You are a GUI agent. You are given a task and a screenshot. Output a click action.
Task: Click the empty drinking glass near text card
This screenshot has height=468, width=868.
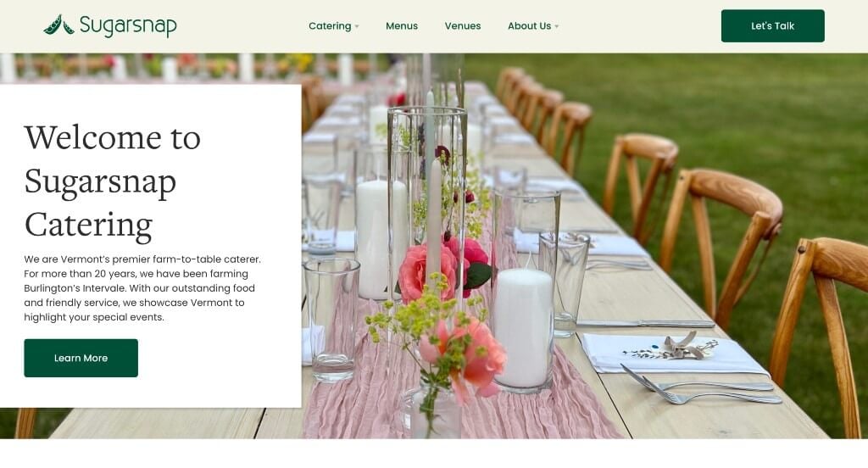click(x=331, y=320)
